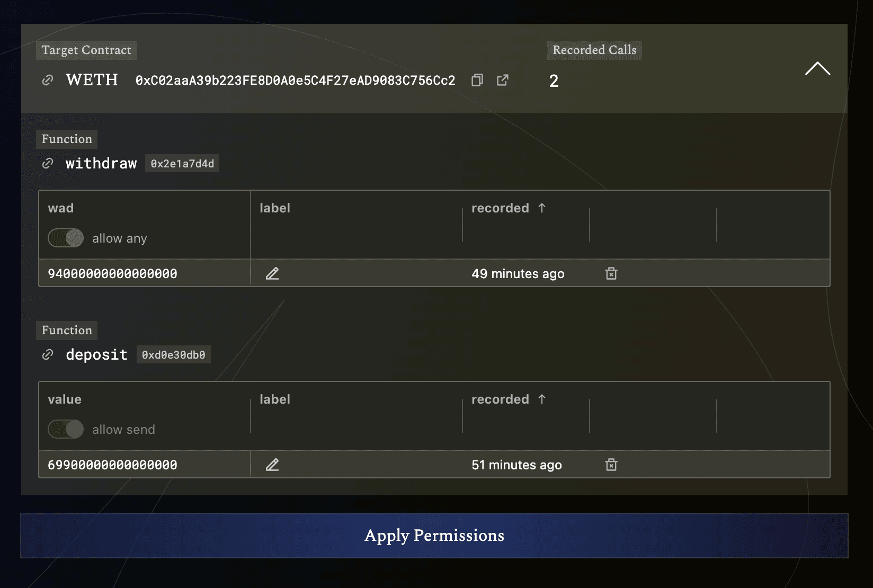Change sort order on deposit recorded column
The width and height of the screenshot is (873, 588).
click(508, 399)
